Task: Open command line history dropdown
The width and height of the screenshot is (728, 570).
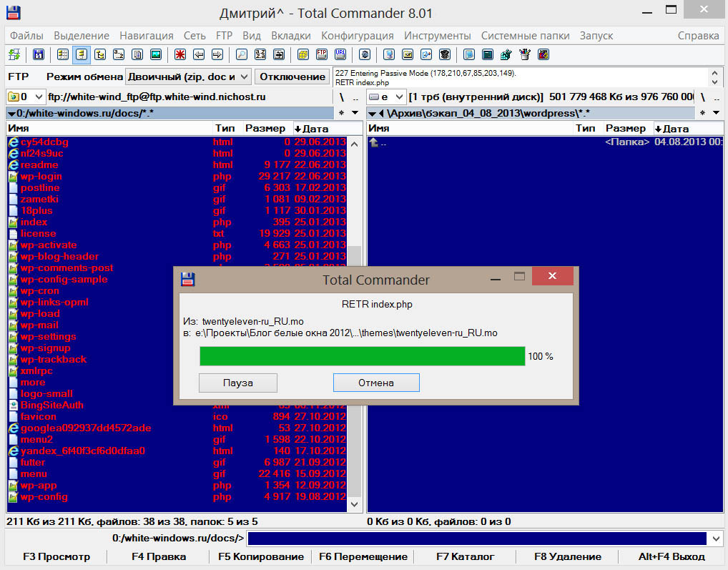Action: click(x=715, y=539)
